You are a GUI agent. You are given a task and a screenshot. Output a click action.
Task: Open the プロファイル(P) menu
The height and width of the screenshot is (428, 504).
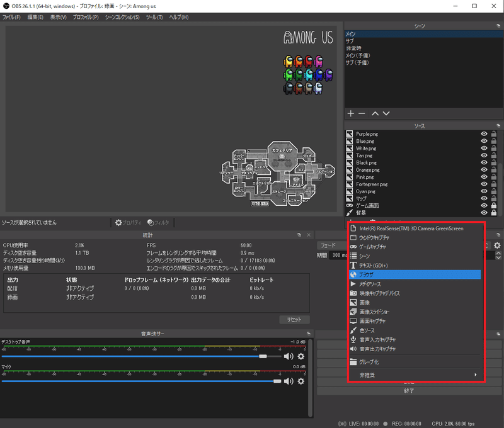pos(86,17)
